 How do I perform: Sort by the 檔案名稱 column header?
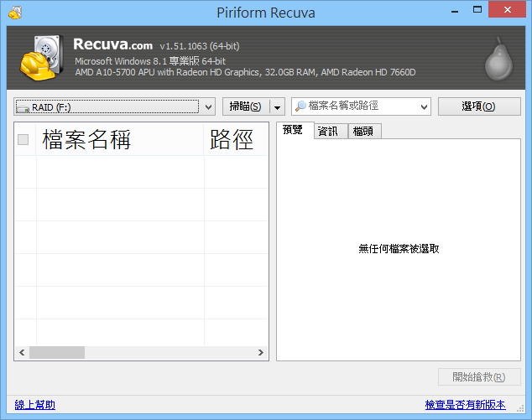click(119, 139)
